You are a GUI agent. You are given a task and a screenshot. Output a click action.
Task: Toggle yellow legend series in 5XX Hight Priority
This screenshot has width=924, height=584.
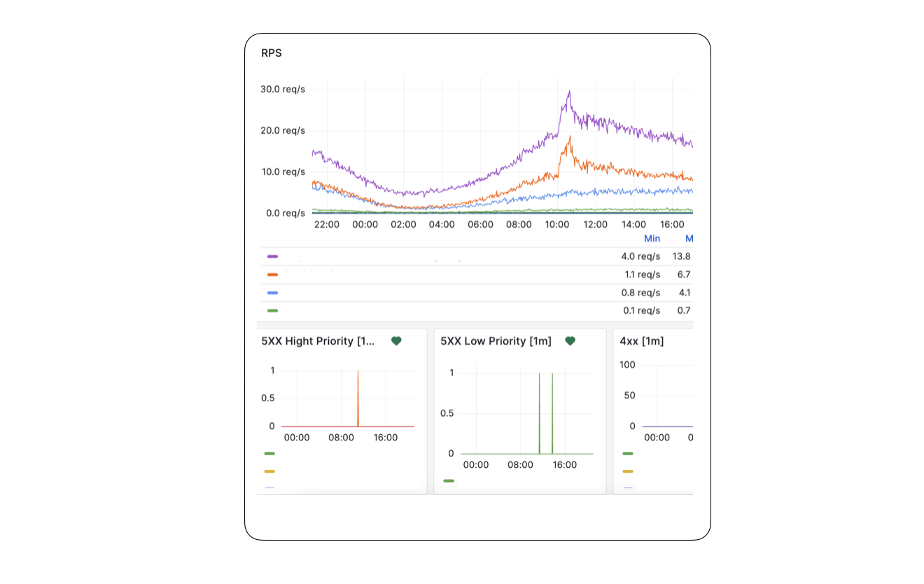(269, 471)
